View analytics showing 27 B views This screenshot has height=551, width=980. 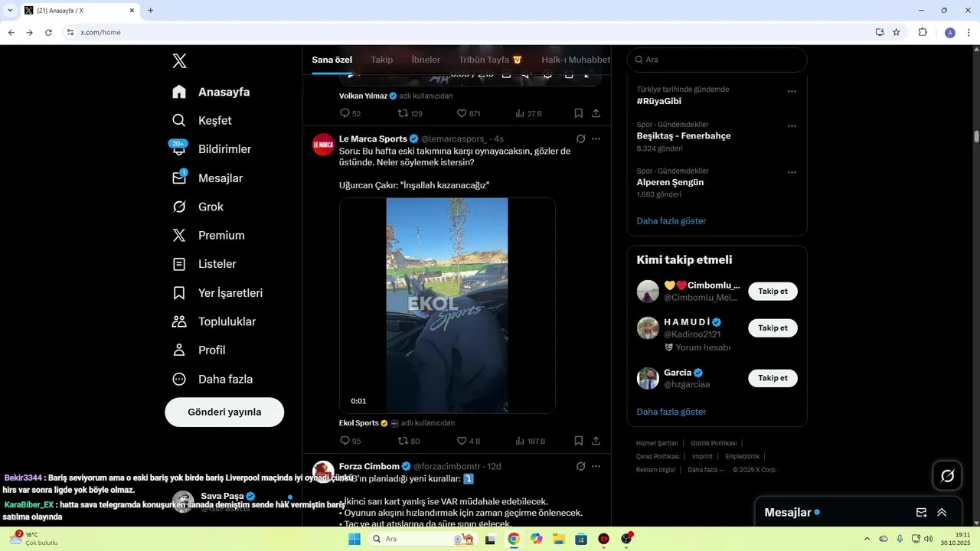pyautogui.click(x=528, y=113)
